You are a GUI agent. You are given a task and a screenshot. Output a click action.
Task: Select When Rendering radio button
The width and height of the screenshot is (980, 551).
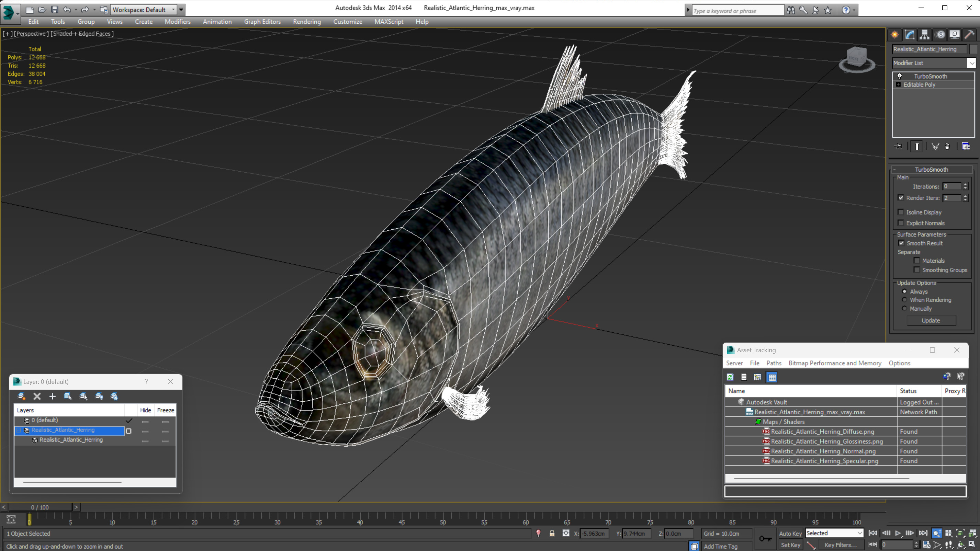pos(904,300)
